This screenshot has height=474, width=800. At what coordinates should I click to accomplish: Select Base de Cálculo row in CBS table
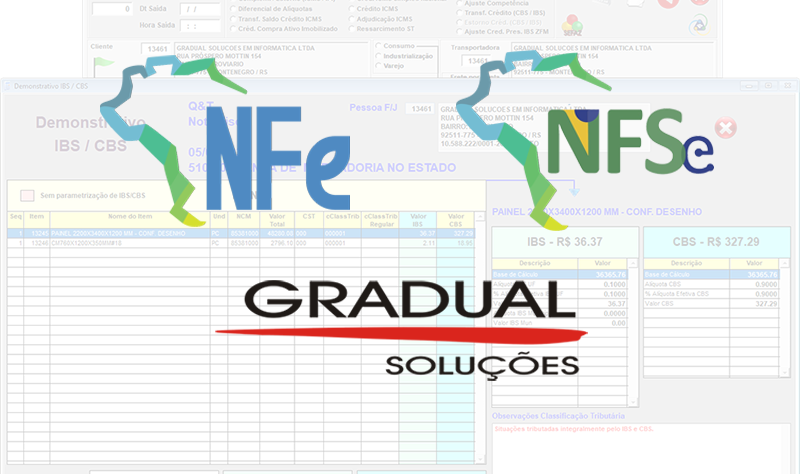tap(712, 275)
